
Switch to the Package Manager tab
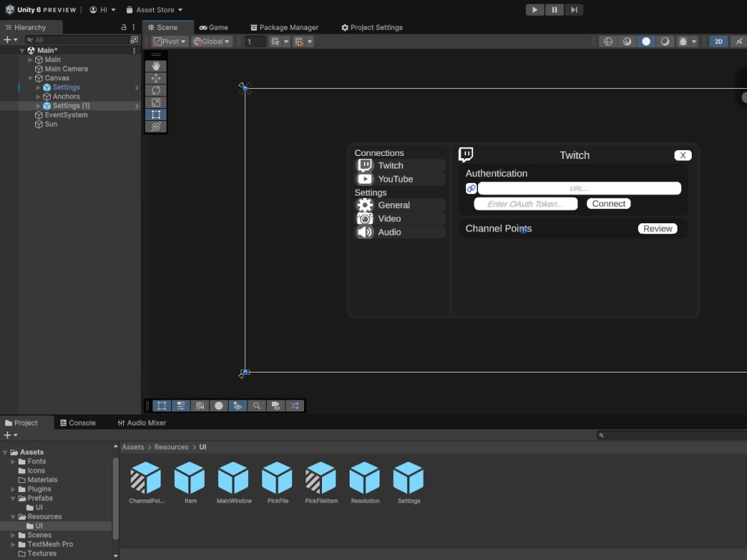pos(285,28)
